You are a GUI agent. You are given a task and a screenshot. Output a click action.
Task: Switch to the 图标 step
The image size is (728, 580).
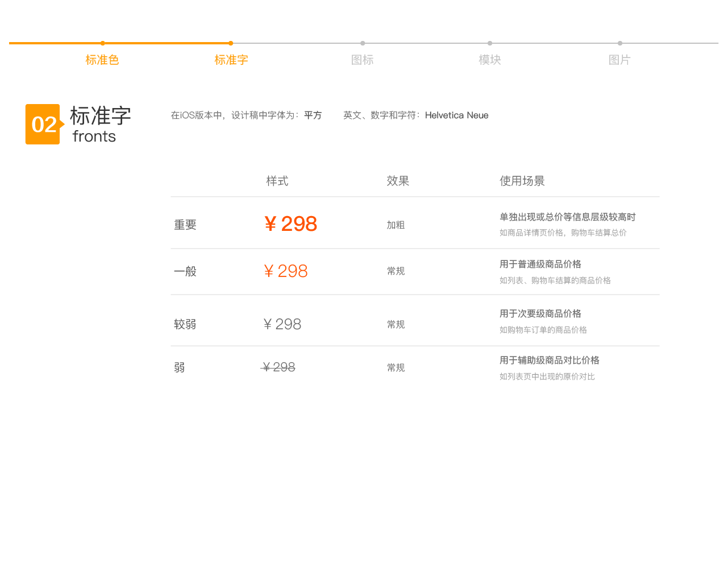click(x=363, y=60)
